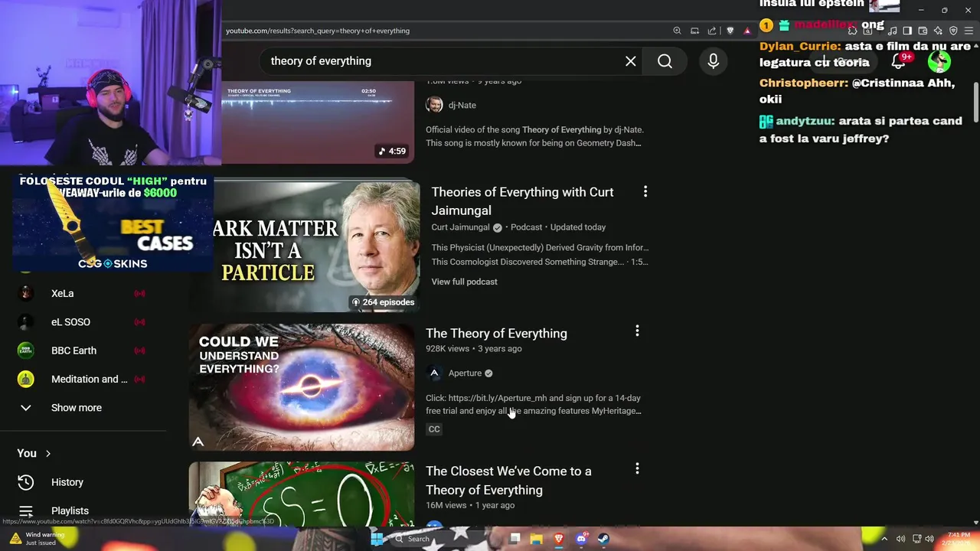Open YouTube notifications bell

898,61
